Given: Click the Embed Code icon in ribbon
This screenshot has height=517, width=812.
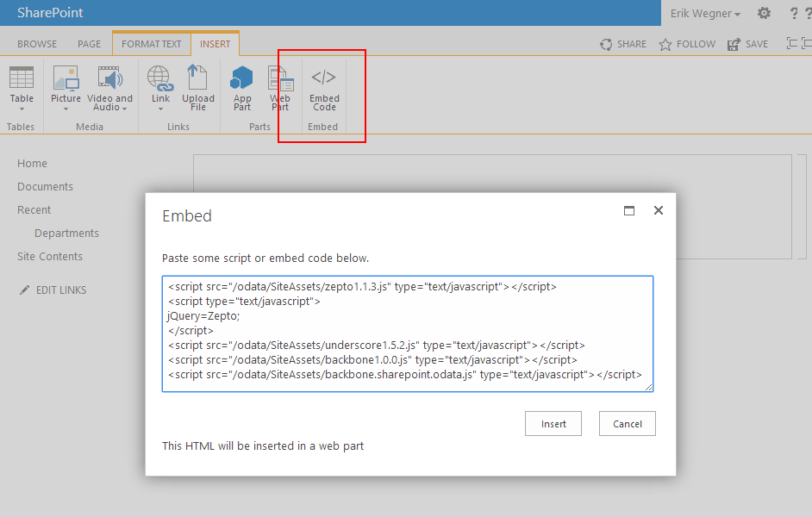Looking at the screenshot, I should (x=324, y=89).
